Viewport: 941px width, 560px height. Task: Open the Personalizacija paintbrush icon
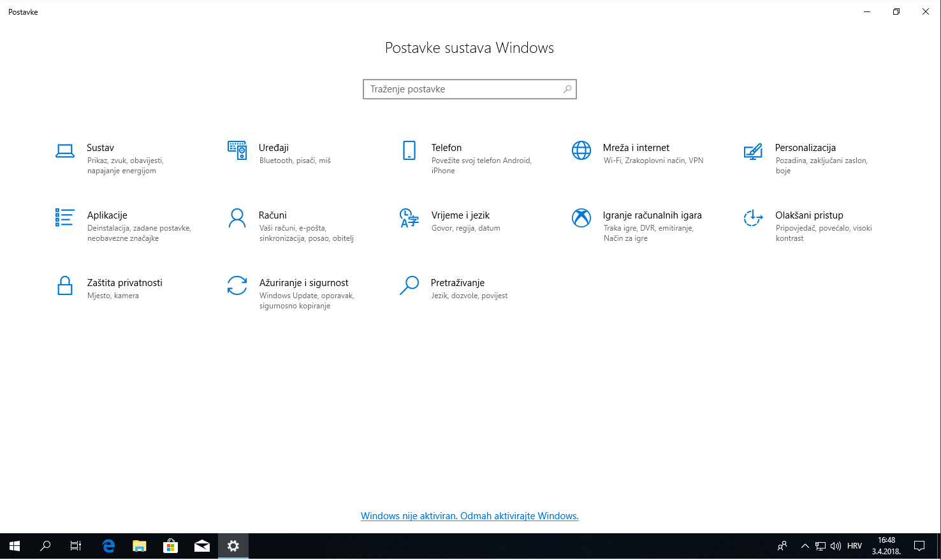point(753,151)
